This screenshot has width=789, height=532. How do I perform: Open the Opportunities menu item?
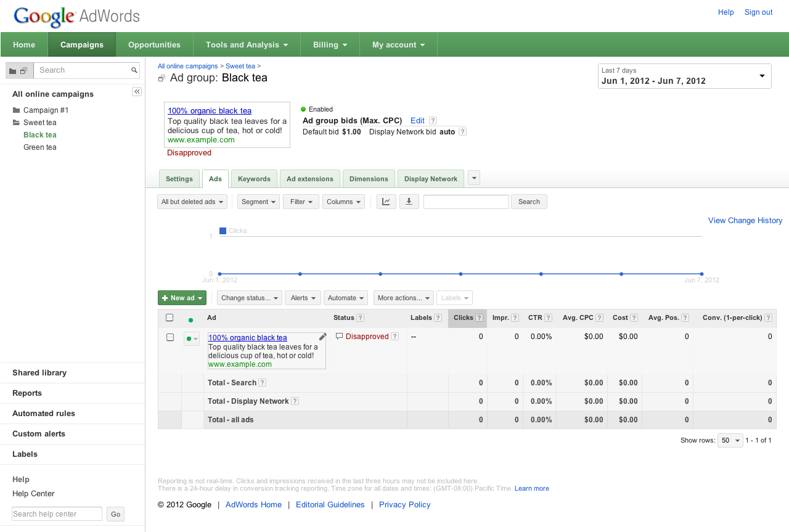[x=154, y=44]
